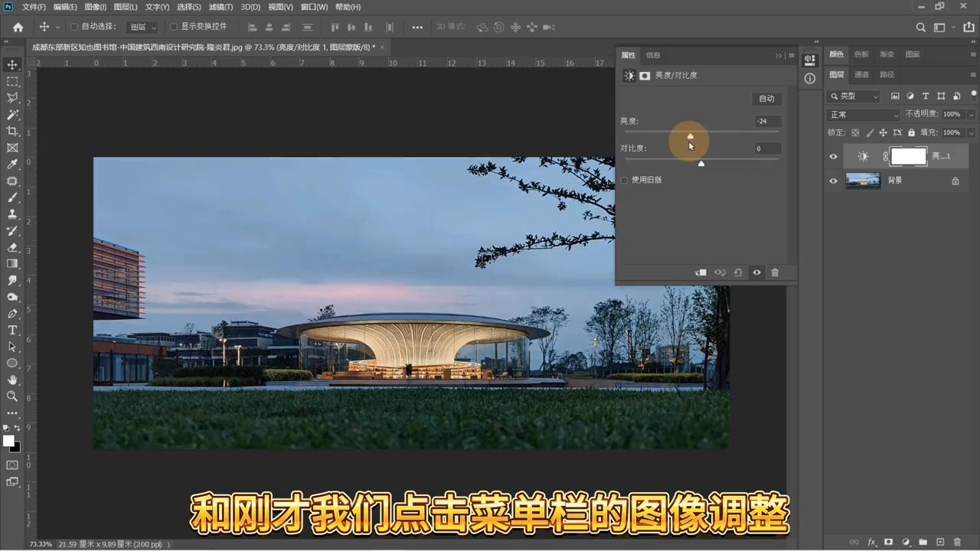
Task: Toggle visibility of the 亮...1 adjustment layer
Action: pyautogui.click(x=833, y=156)
